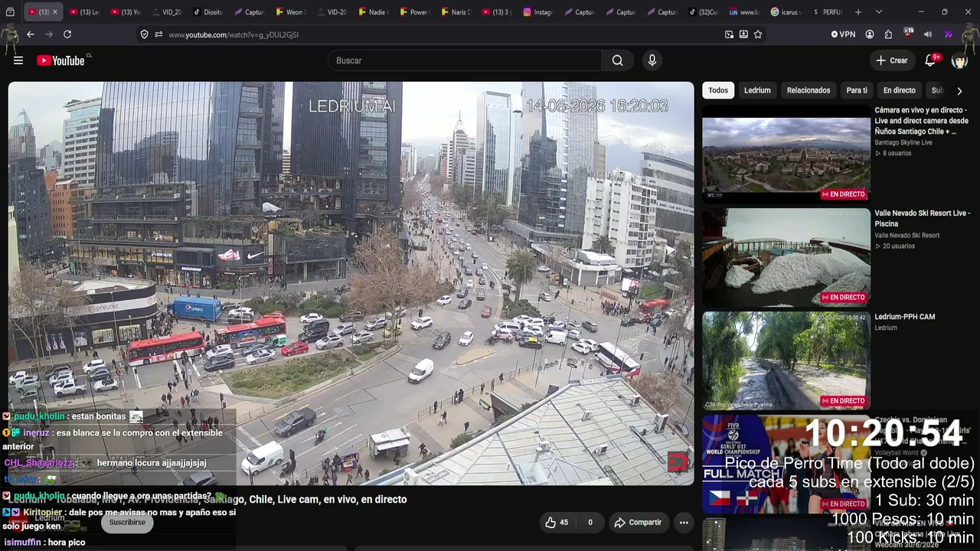Open Santiago Skyline Live channel

pyautogui.click(x=903, y=142)
